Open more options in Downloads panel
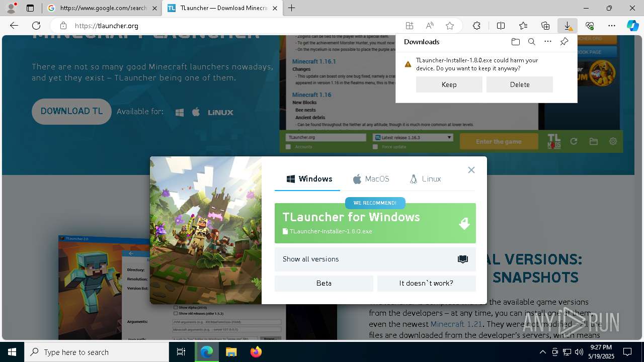This screenshot has height=362, width=644. [548, 42]
